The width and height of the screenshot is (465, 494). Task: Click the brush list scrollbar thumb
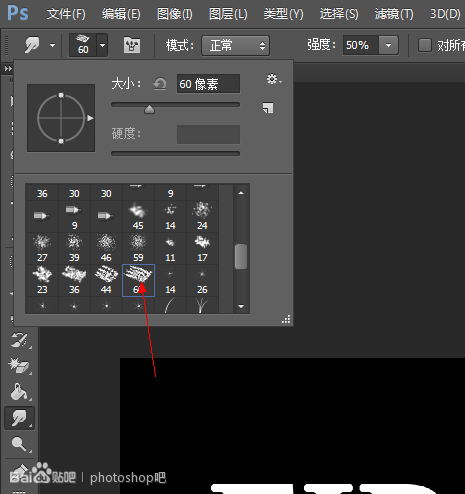point(241,256)
